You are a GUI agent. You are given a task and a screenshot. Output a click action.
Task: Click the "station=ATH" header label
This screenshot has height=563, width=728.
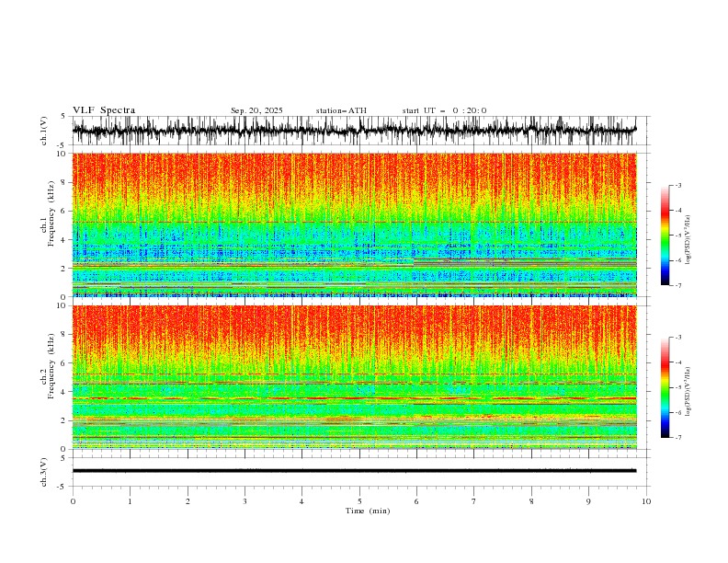tap(341, 110)
